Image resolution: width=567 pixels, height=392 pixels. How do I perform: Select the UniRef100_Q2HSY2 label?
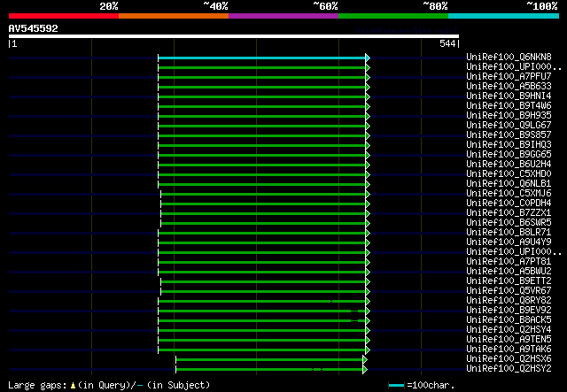click(x=509, y=369)
